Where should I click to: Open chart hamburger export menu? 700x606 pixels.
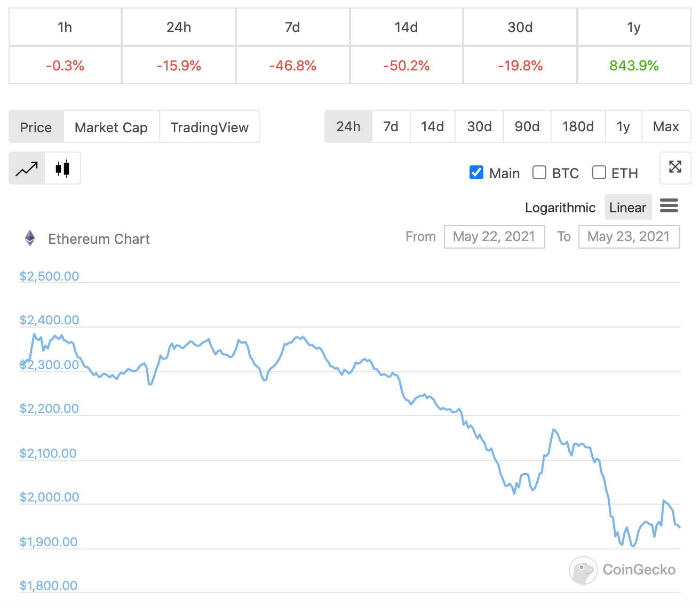669,206
